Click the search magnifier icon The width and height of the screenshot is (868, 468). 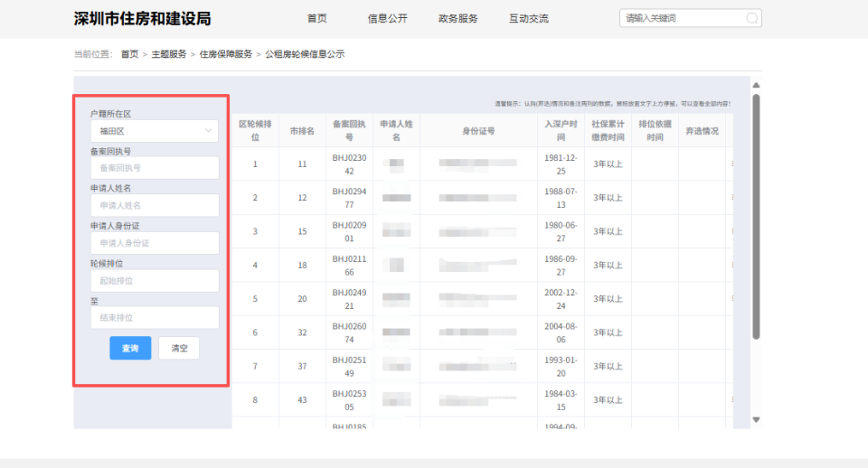click(x=751, y=18)
